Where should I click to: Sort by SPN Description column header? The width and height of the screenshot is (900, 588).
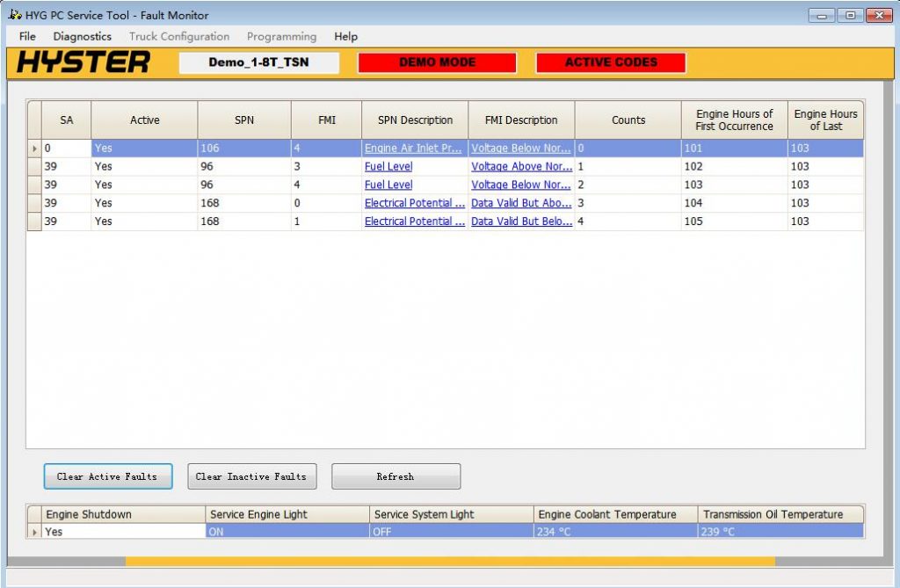pyautogui.click(x=415, y=120)
